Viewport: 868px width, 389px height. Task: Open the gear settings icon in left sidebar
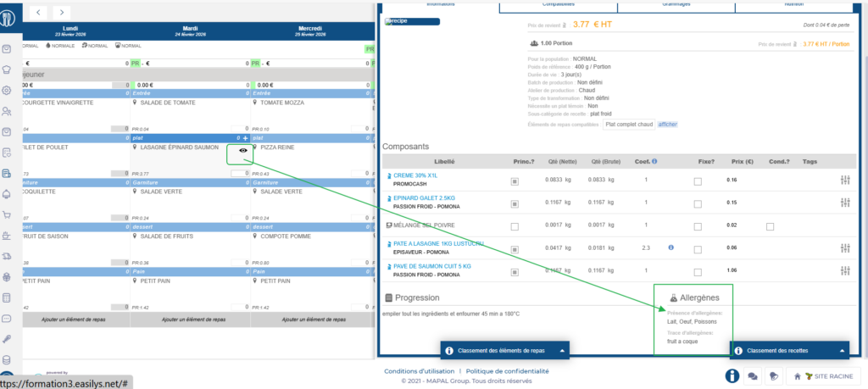tap(7, 90)
